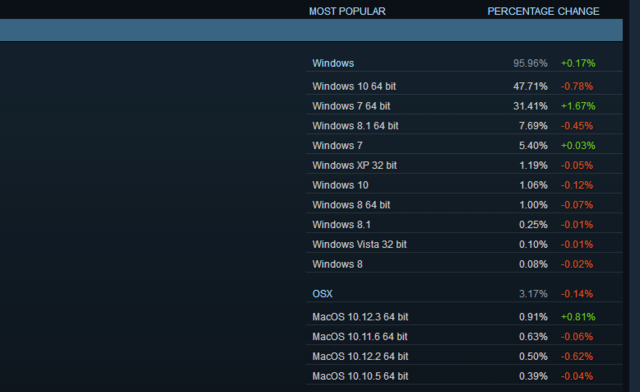Click the Windows 8 64 bit label
Viewport: 640px width, 392px height.
point(351,205)
